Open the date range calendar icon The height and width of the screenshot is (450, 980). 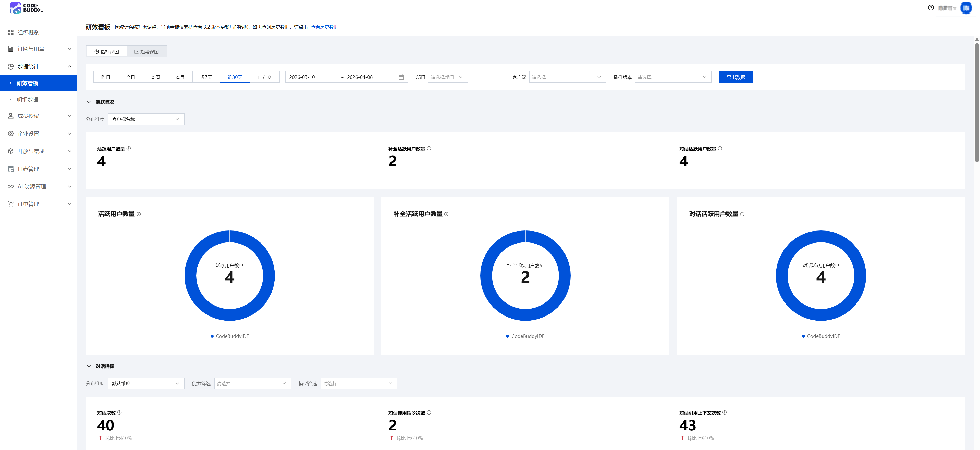(x=401, y=77)
